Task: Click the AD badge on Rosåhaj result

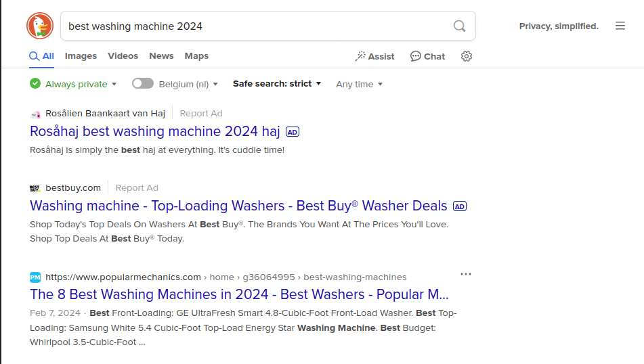Action: pyautogui.click(x=293, y=132)
